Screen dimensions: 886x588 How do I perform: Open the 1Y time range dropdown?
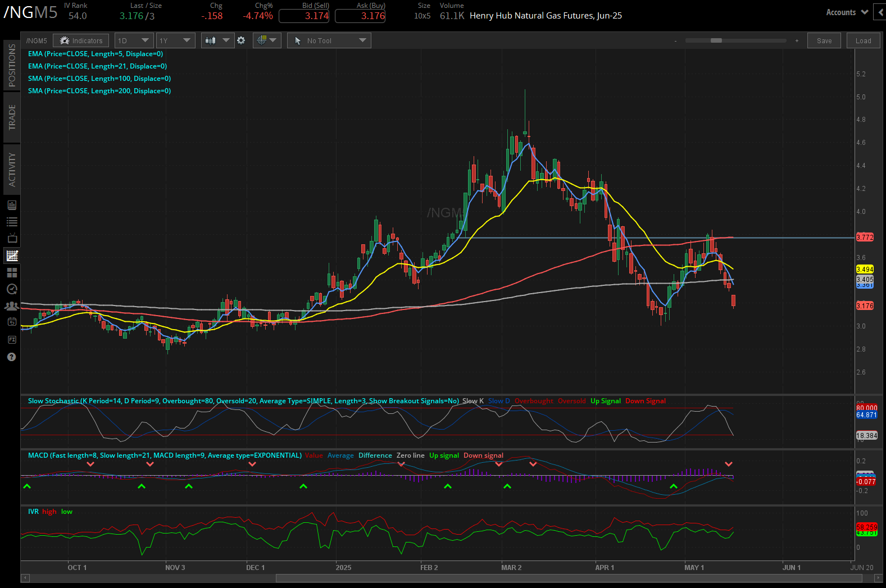tap(175, 40)
